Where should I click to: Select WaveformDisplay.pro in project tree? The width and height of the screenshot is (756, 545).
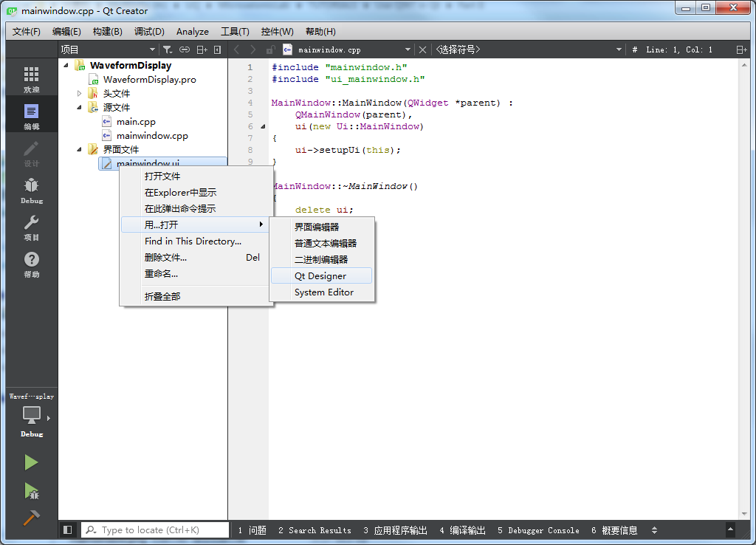[x=149, y=80]
